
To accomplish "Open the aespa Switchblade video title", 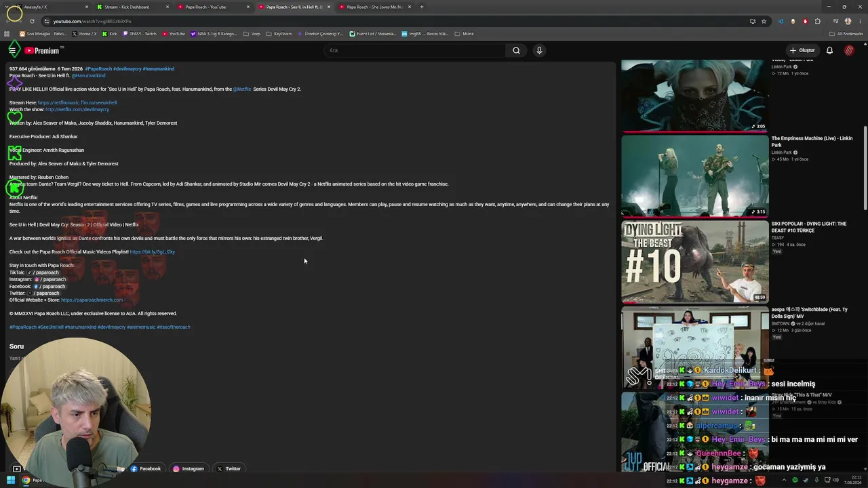I will (x=809, y=312).
